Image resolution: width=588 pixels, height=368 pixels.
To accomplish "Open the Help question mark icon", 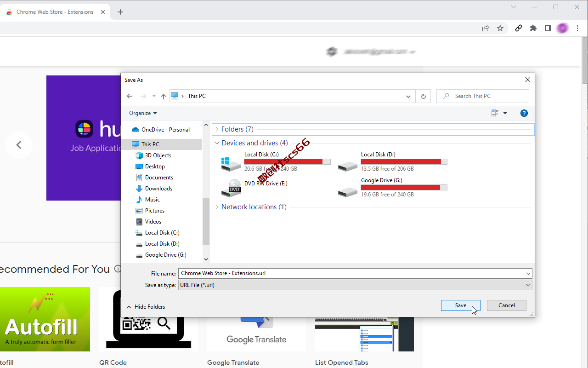I will pos(524,113).
